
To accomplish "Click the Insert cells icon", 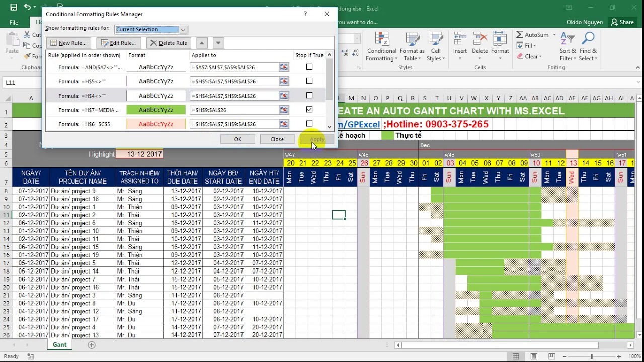I will (x=460, y=39).
